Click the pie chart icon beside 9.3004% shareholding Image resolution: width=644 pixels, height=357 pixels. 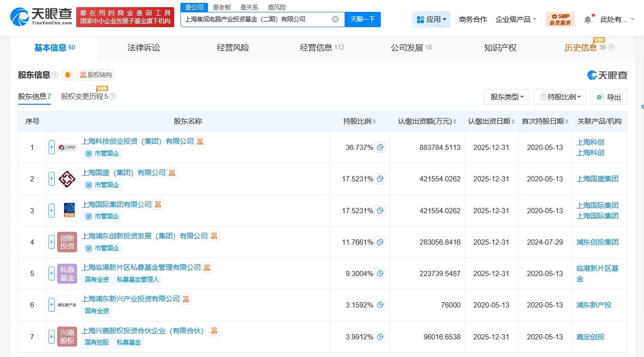tap(380, 274)
